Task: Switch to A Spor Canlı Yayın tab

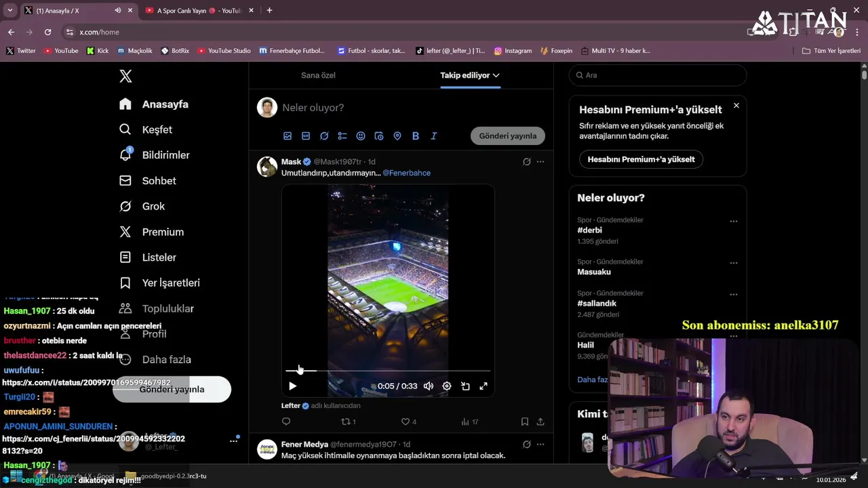Action: (198, 10)
